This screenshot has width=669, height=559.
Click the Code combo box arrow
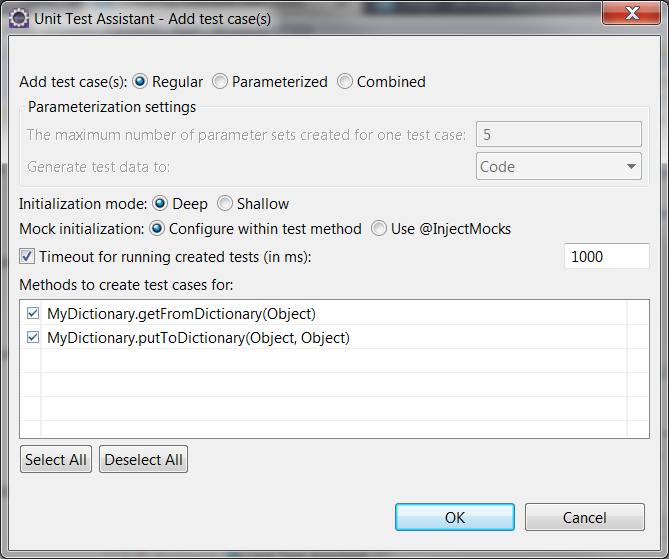tap(631, 166)
